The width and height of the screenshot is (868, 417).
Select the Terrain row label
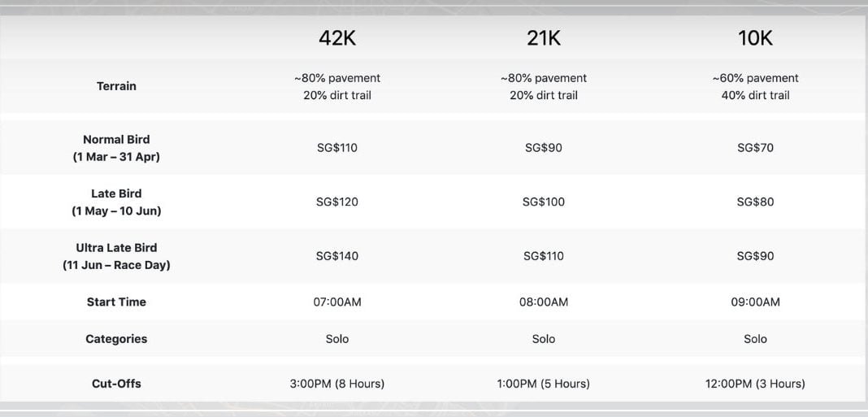116,86
